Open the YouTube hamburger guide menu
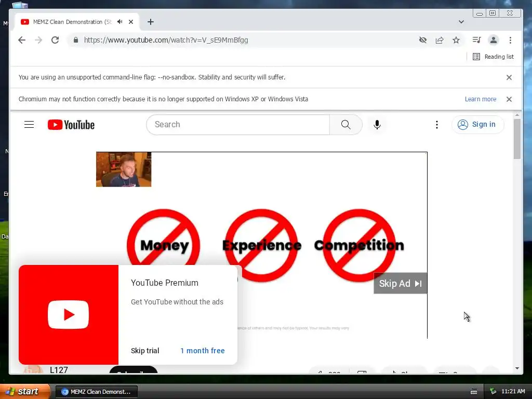The image size is (532, 399). point(29,125)
